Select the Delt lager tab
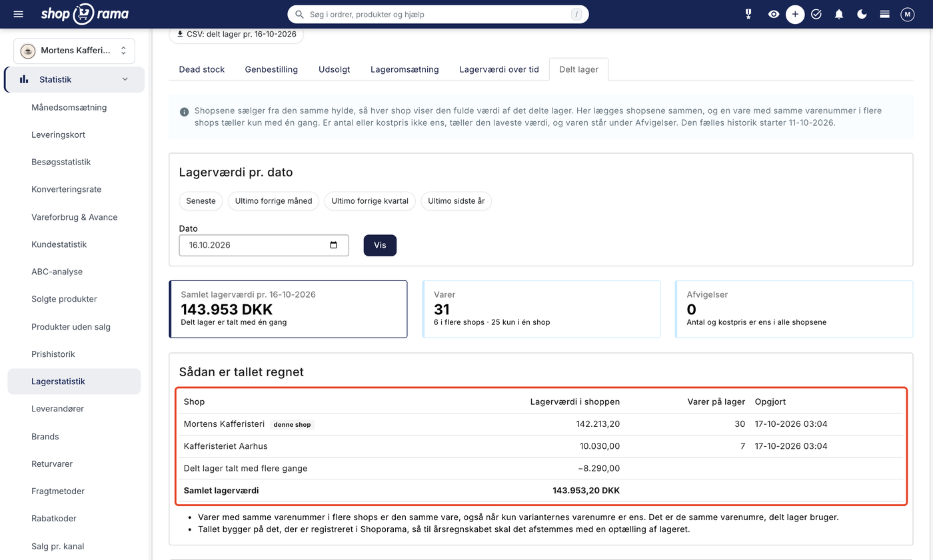Viewport: 933px width, 560px height. (578, 69)
